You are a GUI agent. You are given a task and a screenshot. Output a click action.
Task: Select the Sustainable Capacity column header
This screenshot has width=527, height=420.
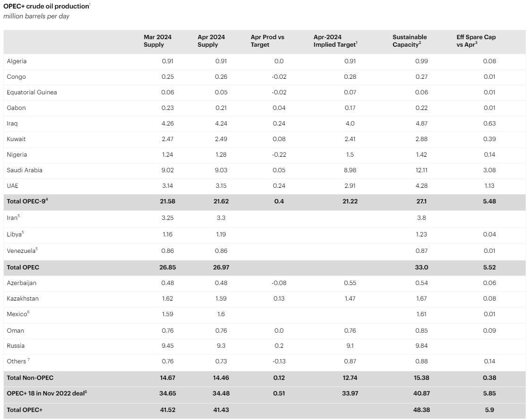pyautogui.click(x=409, y=41)
